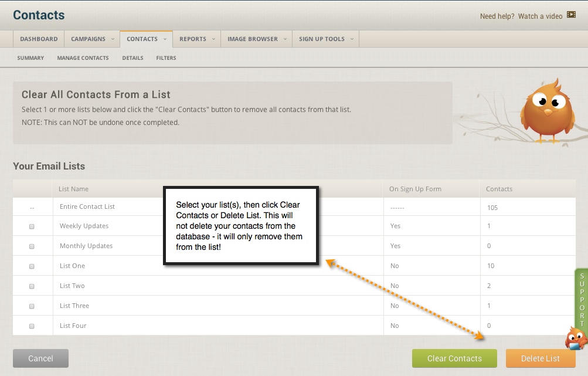Click the small bird icon near Delete List
Image resolution: width=588 pixels, height=376 pixels.
coord(575,339)
